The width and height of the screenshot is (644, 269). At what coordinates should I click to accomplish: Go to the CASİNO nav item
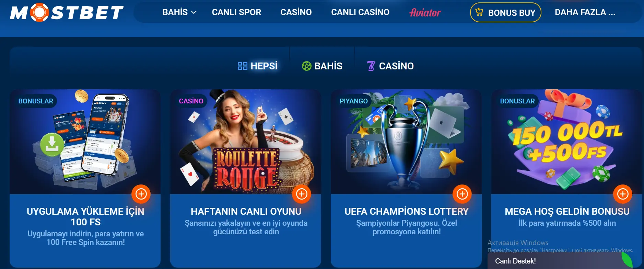click(296, 12)
